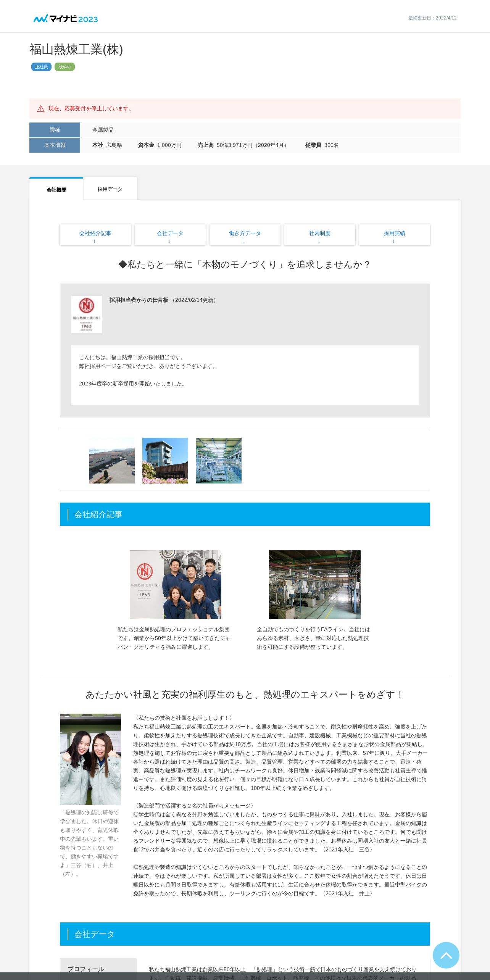The image size is (490, 980).
Task: Click the 福山熱煉工業(株) company title
Action: (x=76, y=50)
